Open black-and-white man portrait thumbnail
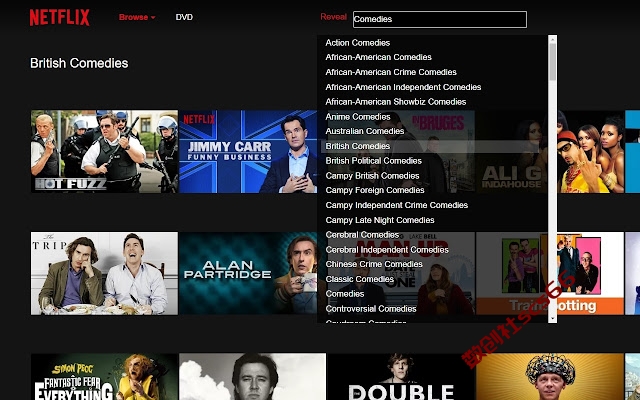This screenshot has width=640, height=400. pyautogui.click(x=253, y=377)
